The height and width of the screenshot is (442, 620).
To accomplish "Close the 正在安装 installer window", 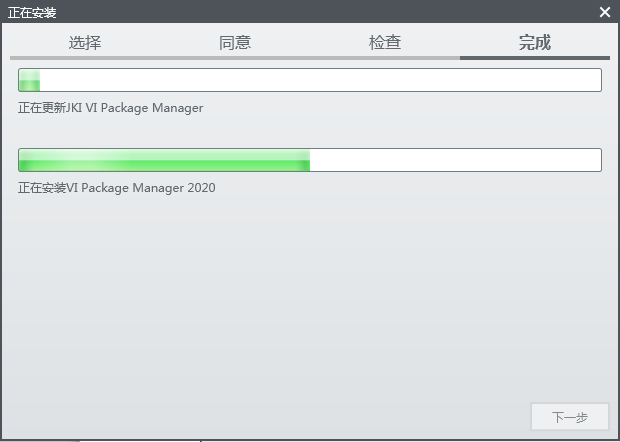I will [605, 12].
